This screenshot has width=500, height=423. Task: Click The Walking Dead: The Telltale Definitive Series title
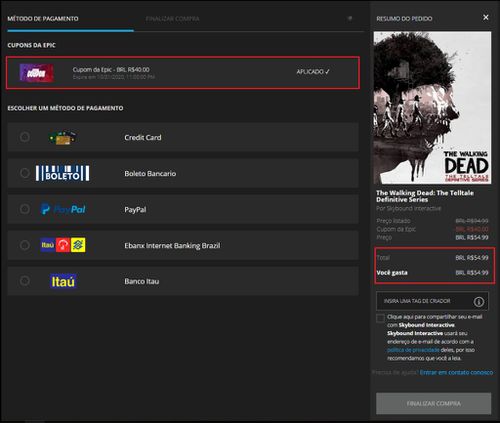pos(425,196)
